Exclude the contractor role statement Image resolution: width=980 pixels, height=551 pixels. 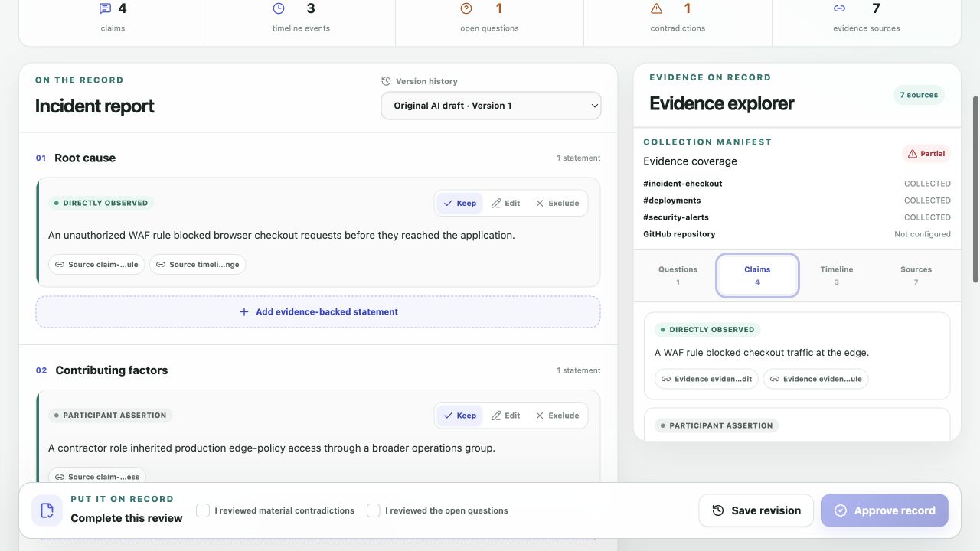click(x=557, y=416)
